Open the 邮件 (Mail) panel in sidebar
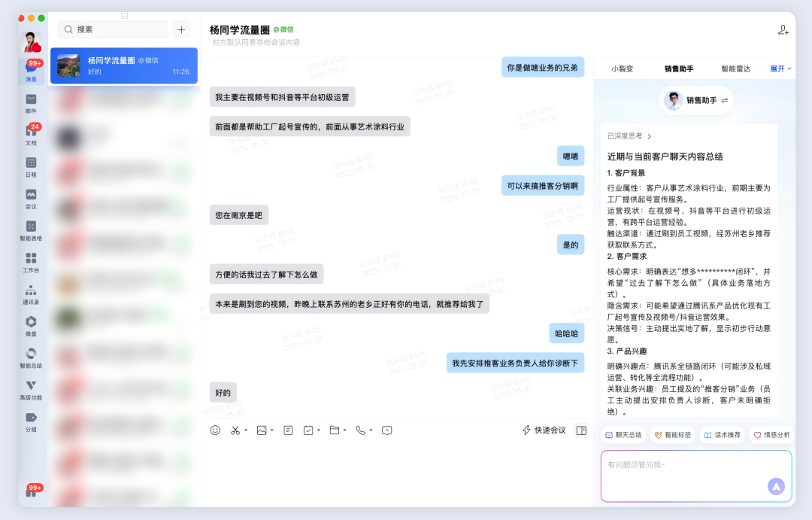 coord(31,99)
